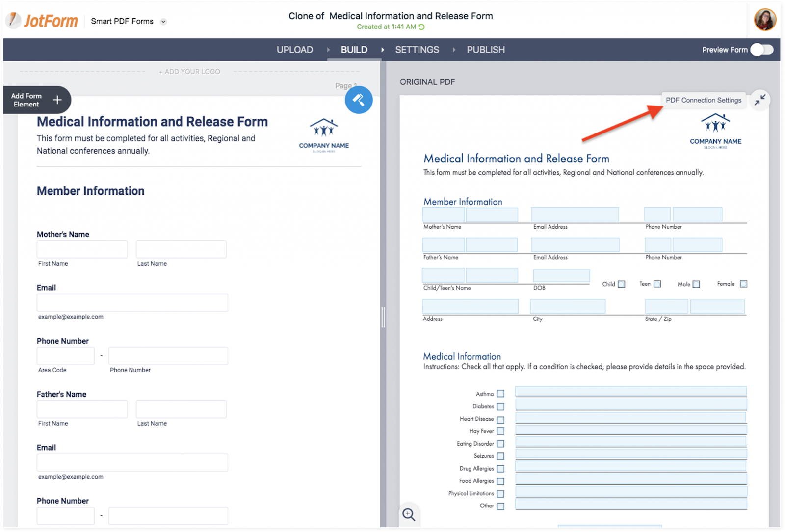Click into Father's First Name field
This screenshot has width=785, height=532.
82,409
